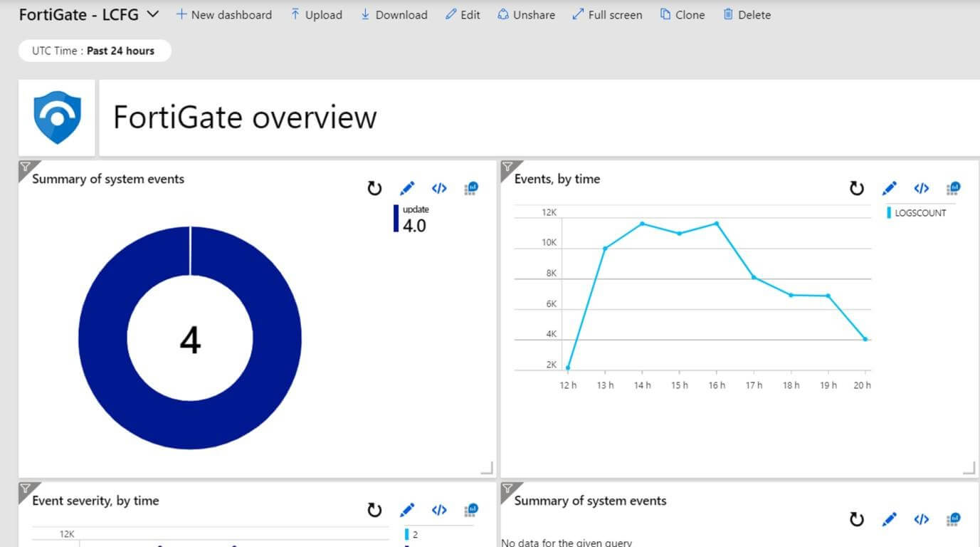Select the update legend color swatch

coord(396,219)
